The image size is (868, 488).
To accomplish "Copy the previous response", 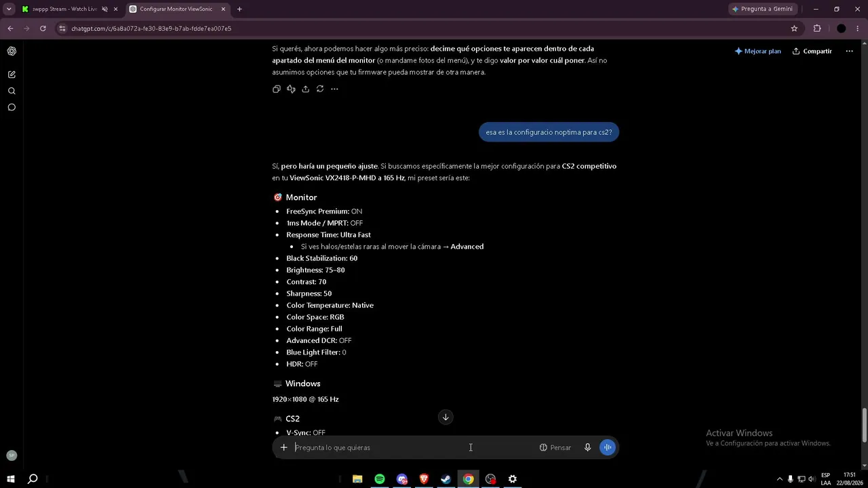I will (276, 89).
